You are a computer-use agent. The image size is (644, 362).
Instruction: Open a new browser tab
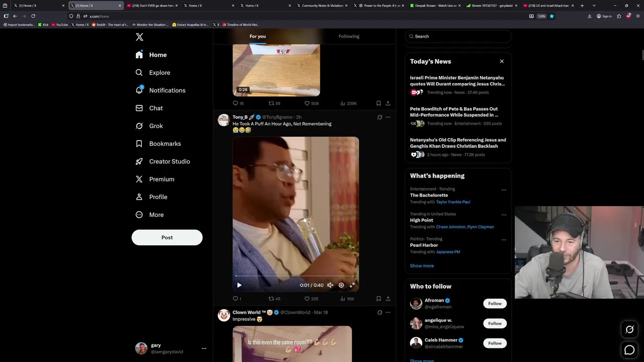(582, 6)
